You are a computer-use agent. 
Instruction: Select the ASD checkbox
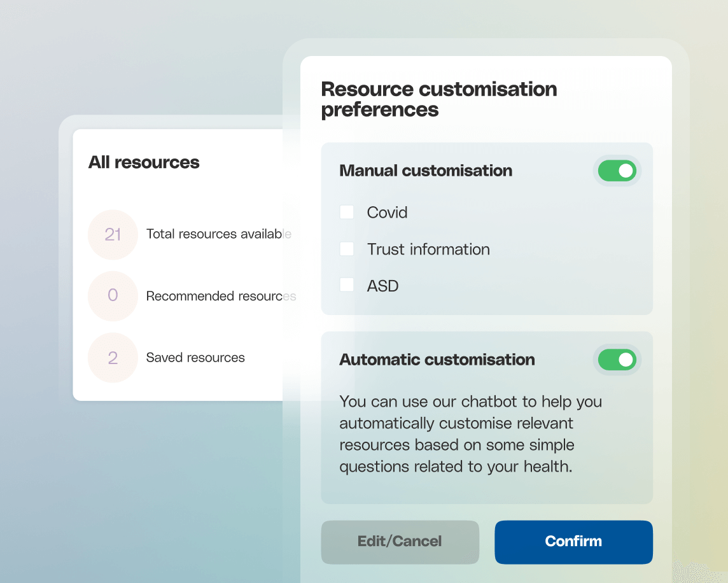point(347,284)
